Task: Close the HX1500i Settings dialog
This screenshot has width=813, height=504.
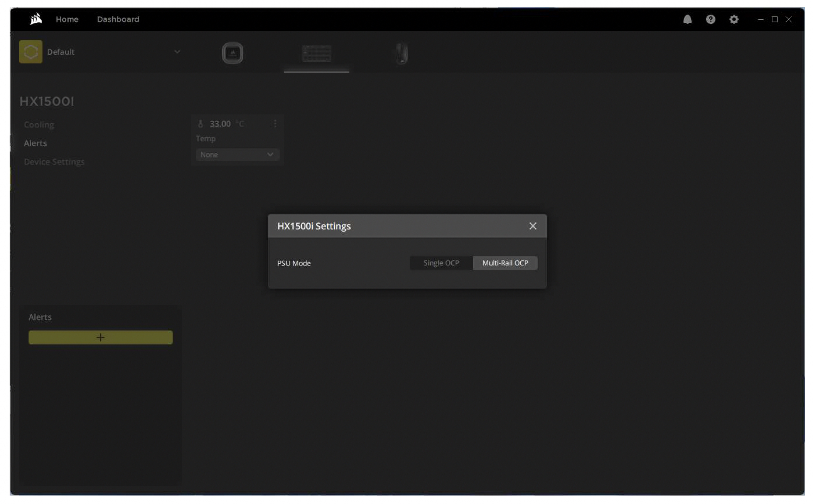Action: (533, 226)
